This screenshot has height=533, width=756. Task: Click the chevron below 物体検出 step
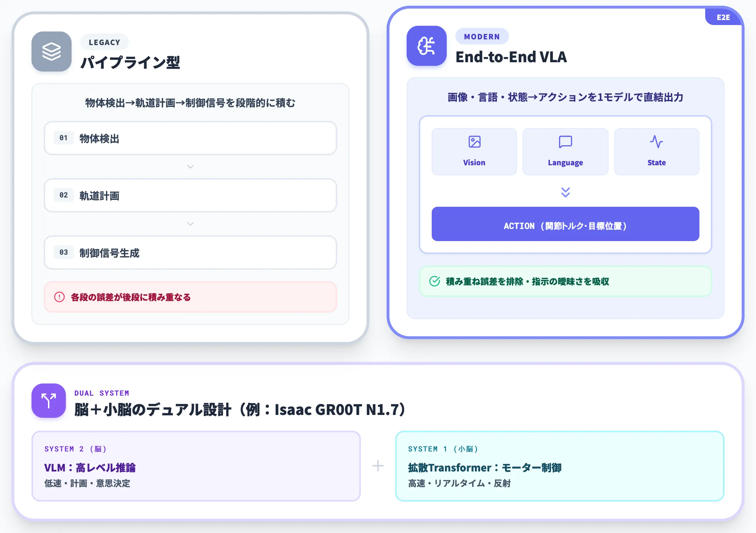tap(190, 167)
